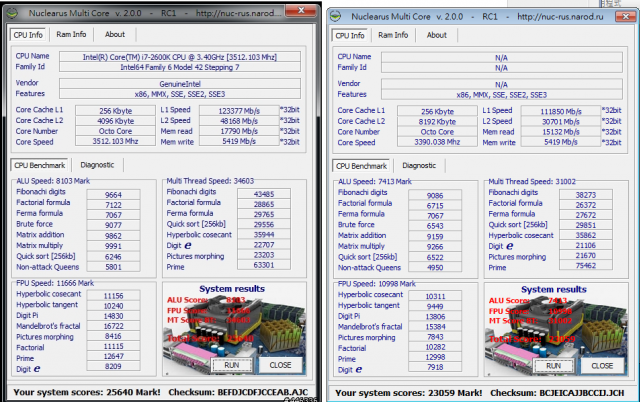Image resolution: width=640 pixels, height=402 pixels.
Task: Click the Mandelbrot's fractal value 16722
Action: click(x=113, y=326)
